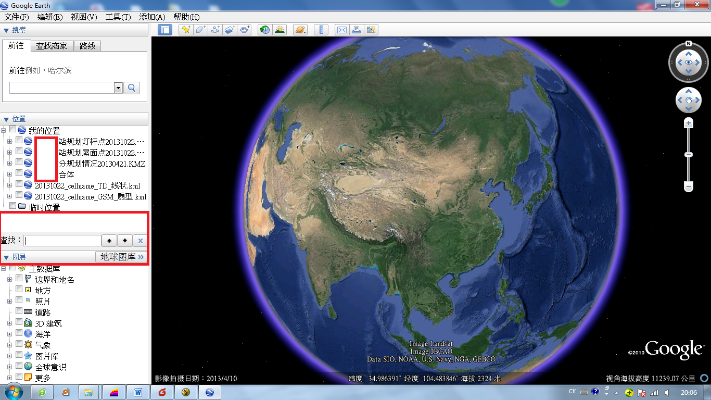Screen dimensions: 711x400
Task: Close the find bar with X
Action: (141, 241)
